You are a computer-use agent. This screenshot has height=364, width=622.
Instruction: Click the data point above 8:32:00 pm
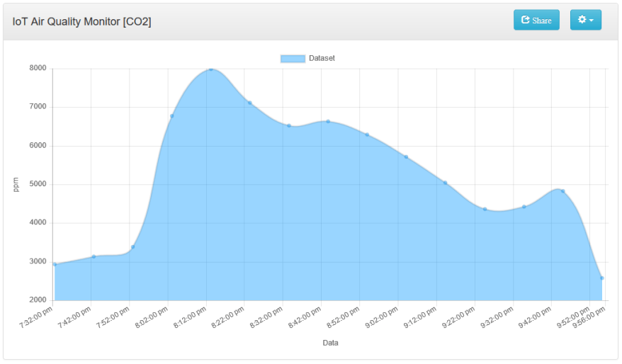point(289,125)
